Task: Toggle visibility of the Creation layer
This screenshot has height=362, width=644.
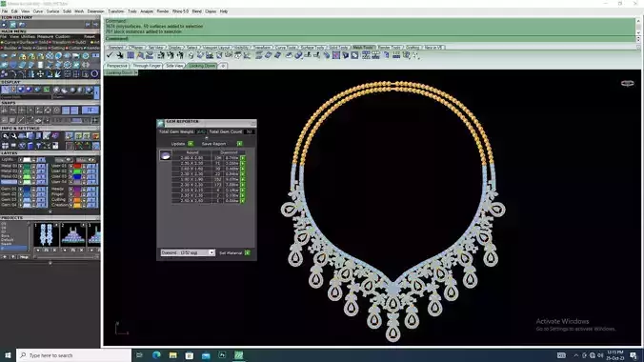Action: click(91, 205)
